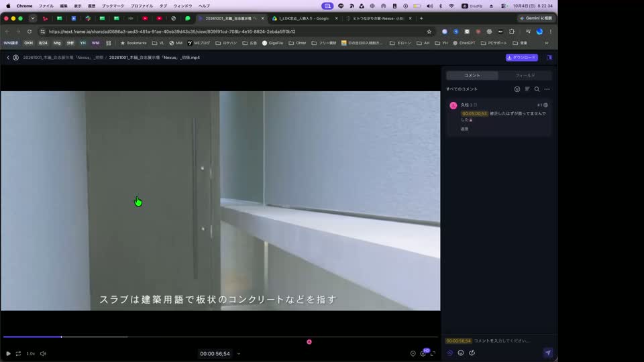Open the GigaFile bookmark
This screenshot has width=644, height=362.
(273, 43)
